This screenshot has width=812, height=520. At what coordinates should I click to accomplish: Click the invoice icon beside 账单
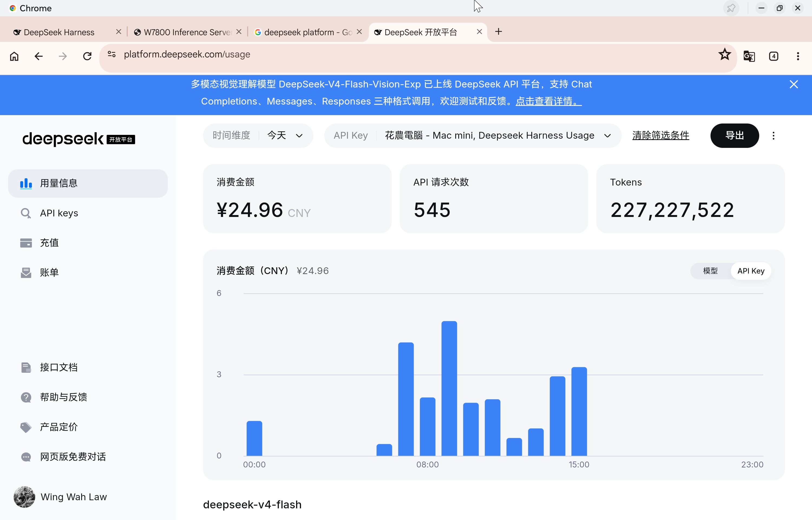26,273
